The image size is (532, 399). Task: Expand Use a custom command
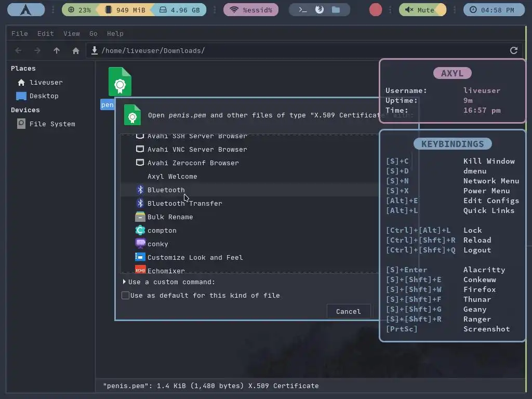click(x=124, y=282)
